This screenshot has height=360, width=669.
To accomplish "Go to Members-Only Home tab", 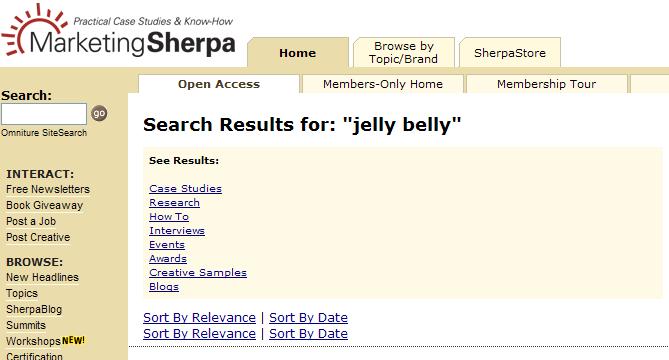I will [383, 84].
